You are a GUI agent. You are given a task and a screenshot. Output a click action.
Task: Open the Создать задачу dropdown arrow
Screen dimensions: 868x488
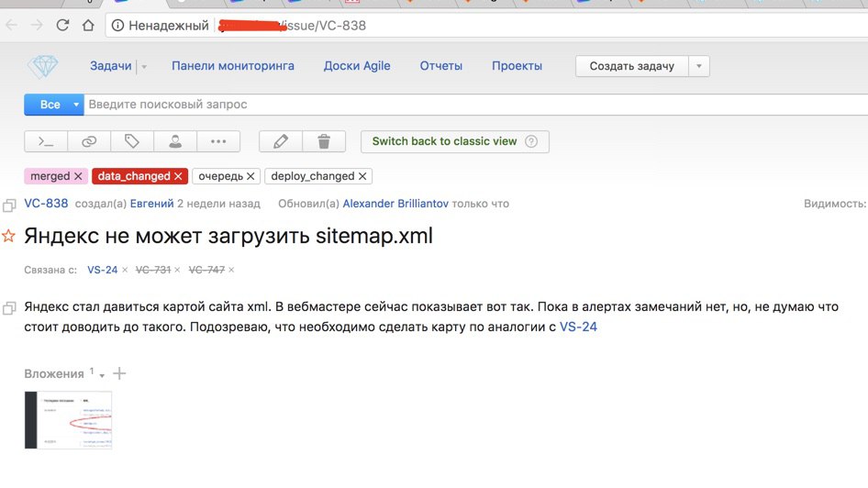698,66
